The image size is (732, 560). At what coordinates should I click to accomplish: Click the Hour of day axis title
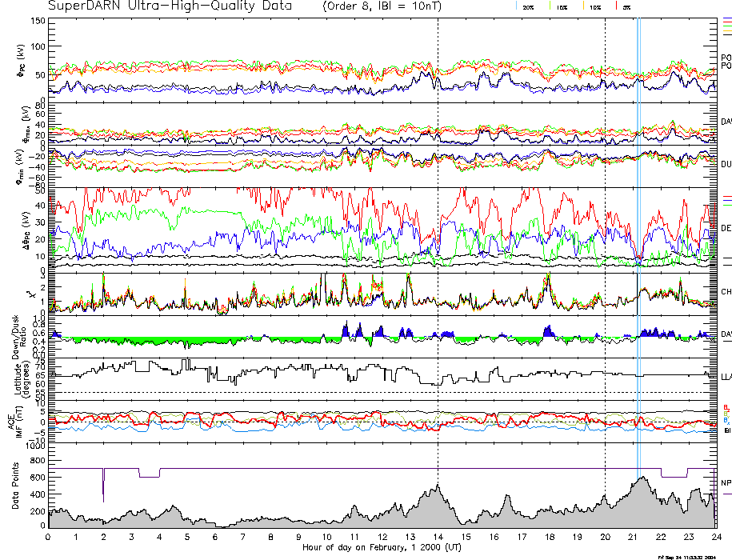382,547
